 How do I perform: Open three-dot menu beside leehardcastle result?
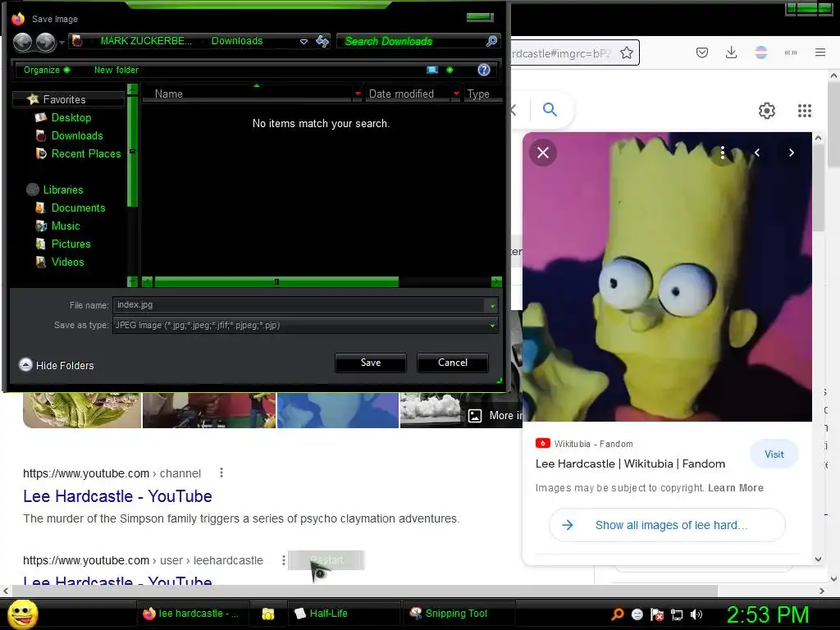click(x=283, y=560)
